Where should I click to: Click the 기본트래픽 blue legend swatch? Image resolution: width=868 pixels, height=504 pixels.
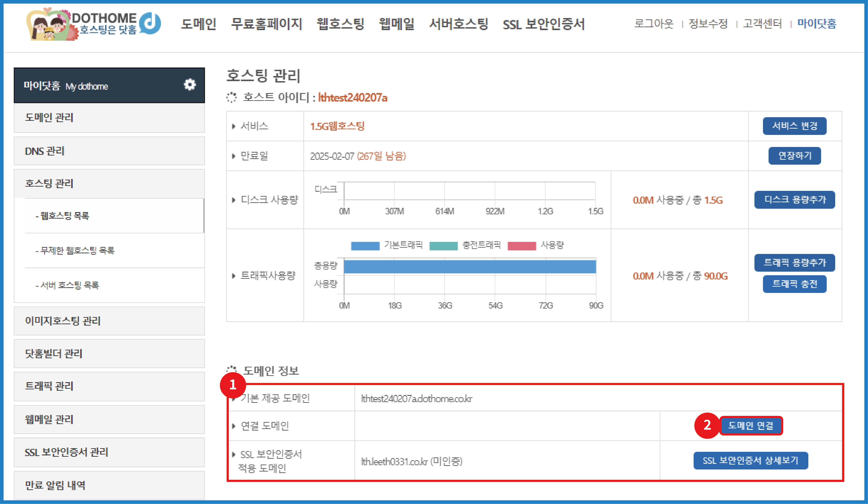[x=365, y=246]
